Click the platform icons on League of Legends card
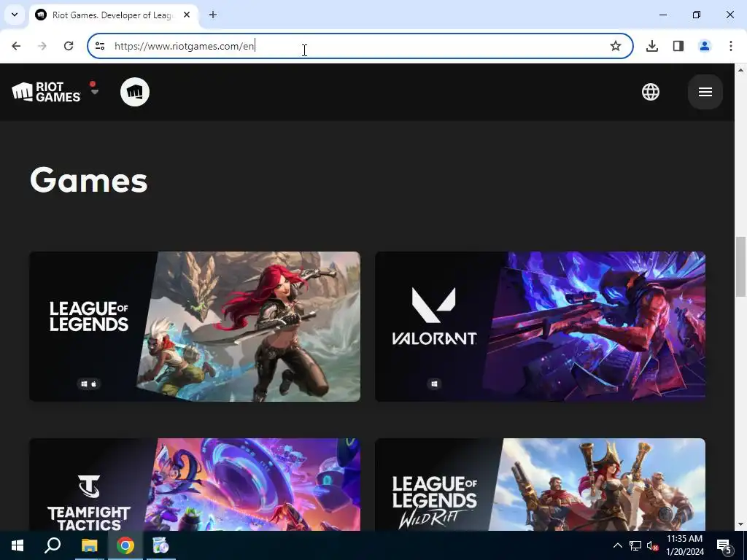The image size is (747, 560). click(88, 384)
